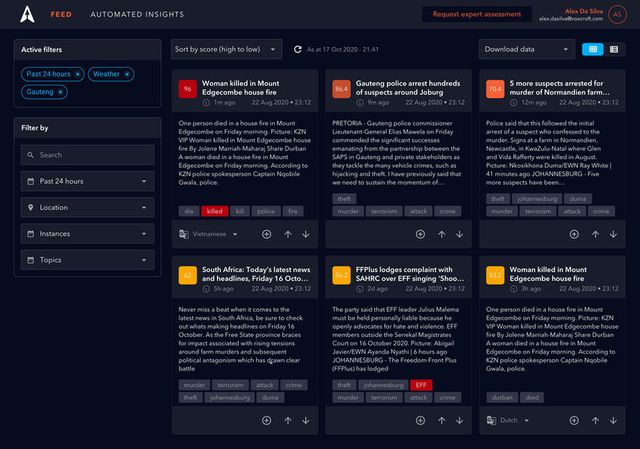Open FFPlus lodges complaint headline
Viewport: 640px width, 449px height.
[410, 274]
